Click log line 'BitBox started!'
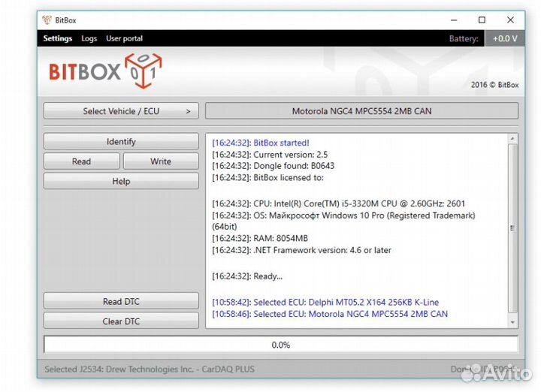This screenshot has height=392, width=541. [261, 143]
